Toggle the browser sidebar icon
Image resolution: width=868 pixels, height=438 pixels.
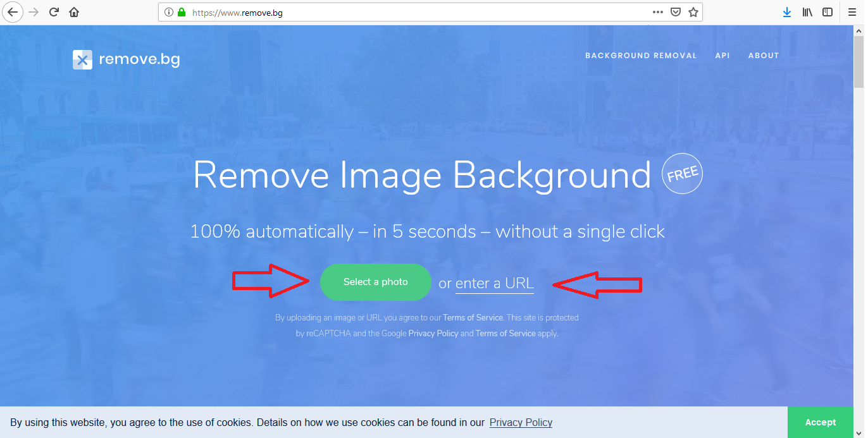828,12
